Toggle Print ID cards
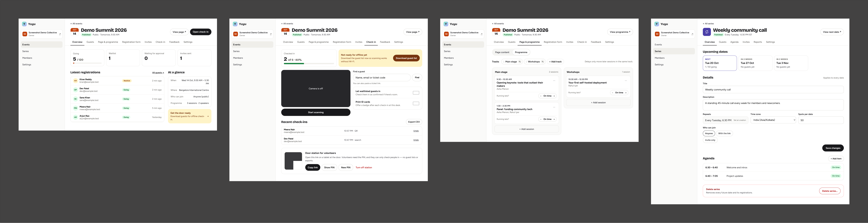Screen dimensions: 868x223 coord(416,103)
